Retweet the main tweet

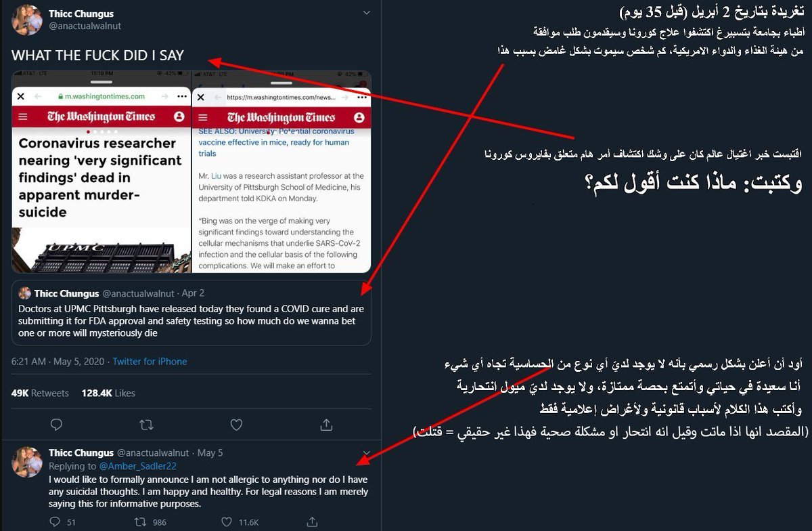coord(145,425)
